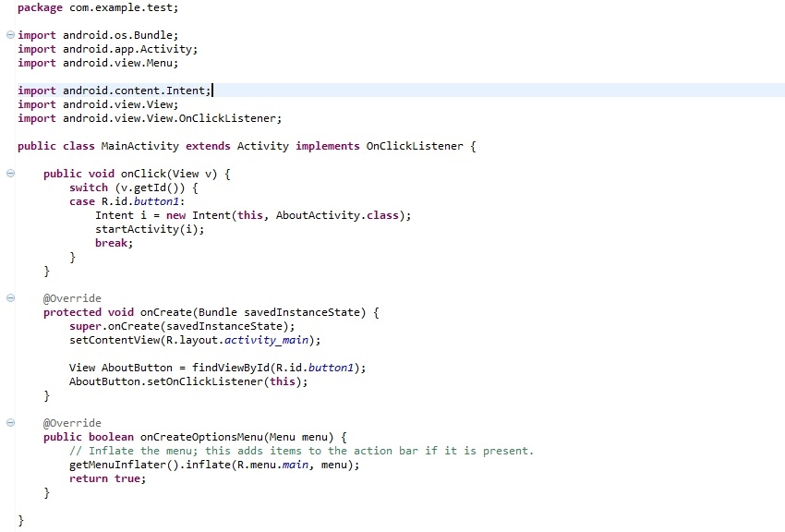The height and width of the screenshot is (532, 785).
Task: Click 'import android.os.Bundle;' line
Action: pos(98,35)
